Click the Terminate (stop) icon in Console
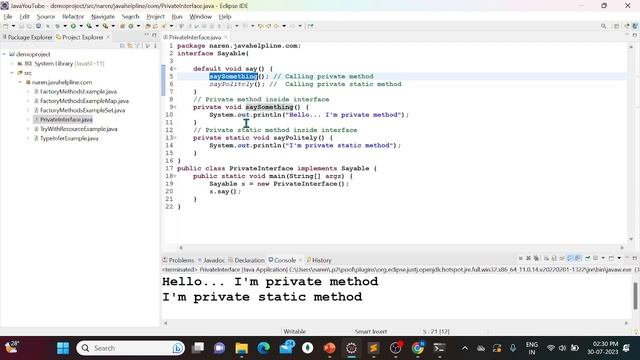This screenshot has height=360, width=640. click(520, 258)
